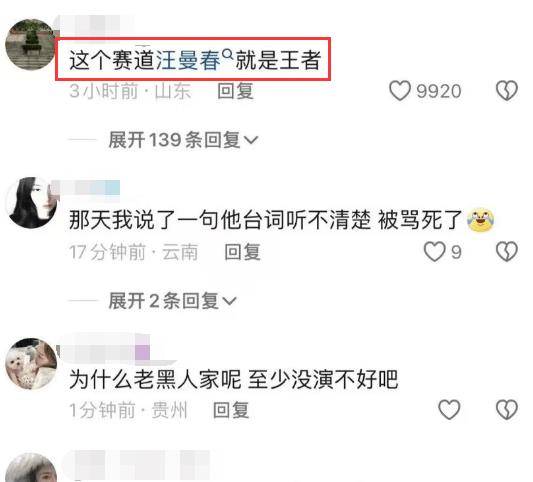533x482 pixels.
Task: Tap comment text 为什么老黑人家呢
Action: coord(155,379)
